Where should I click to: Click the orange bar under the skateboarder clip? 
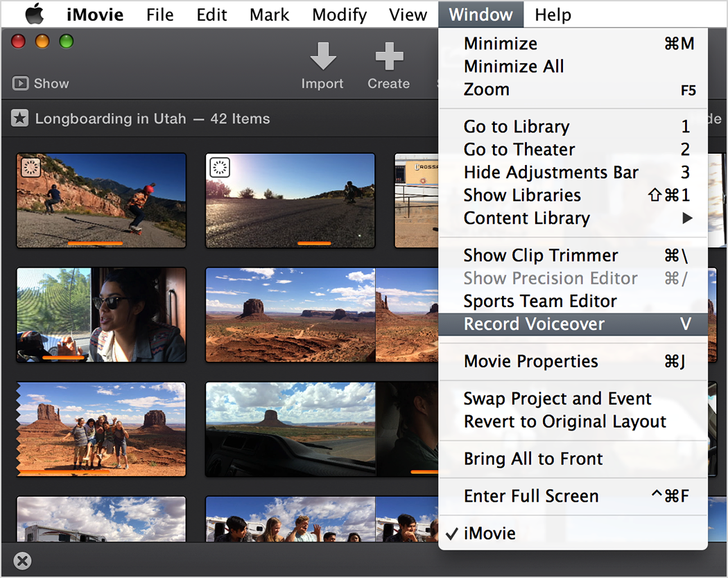95,243
